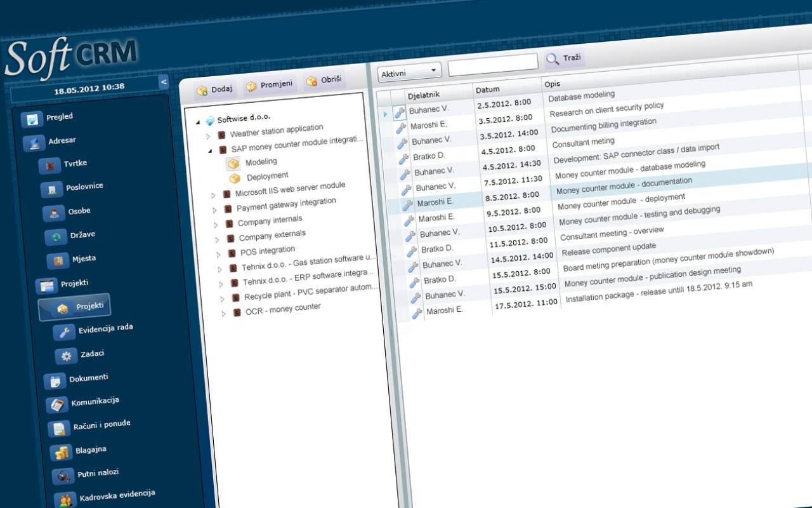812x508 pixels.
Task: Open Države globe icon
Action: pyautogui.click(x=56, y=237)
